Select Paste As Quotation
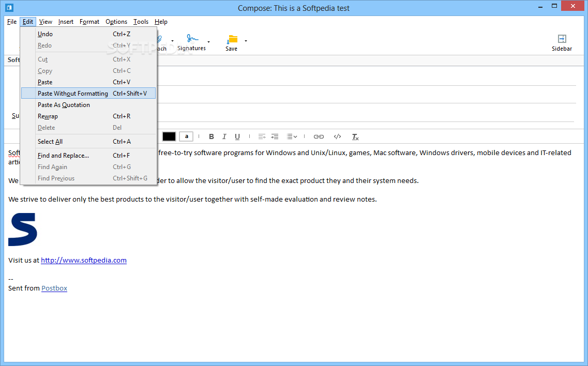The width and height of the screenshot is (588, 366). (x=88, y=105)
